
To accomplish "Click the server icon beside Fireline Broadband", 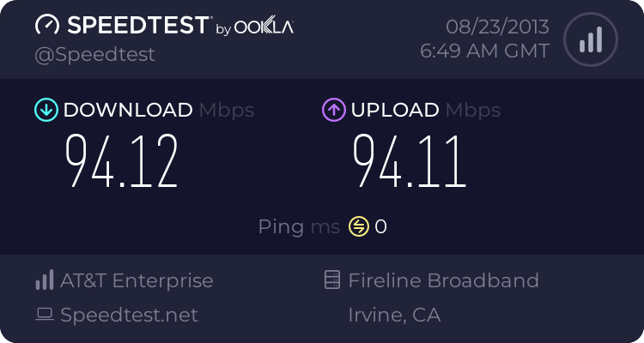I will pos(331,280).
